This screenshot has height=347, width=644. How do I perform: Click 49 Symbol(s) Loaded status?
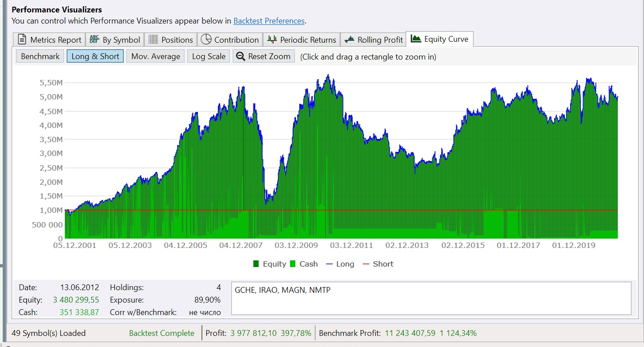tap(48, 333)
